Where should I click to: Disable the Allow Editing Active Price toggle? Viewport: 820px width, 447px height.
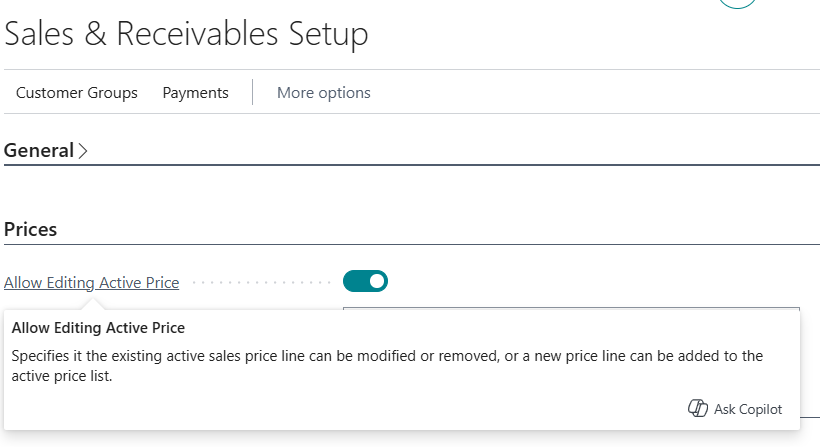point(365,281)
